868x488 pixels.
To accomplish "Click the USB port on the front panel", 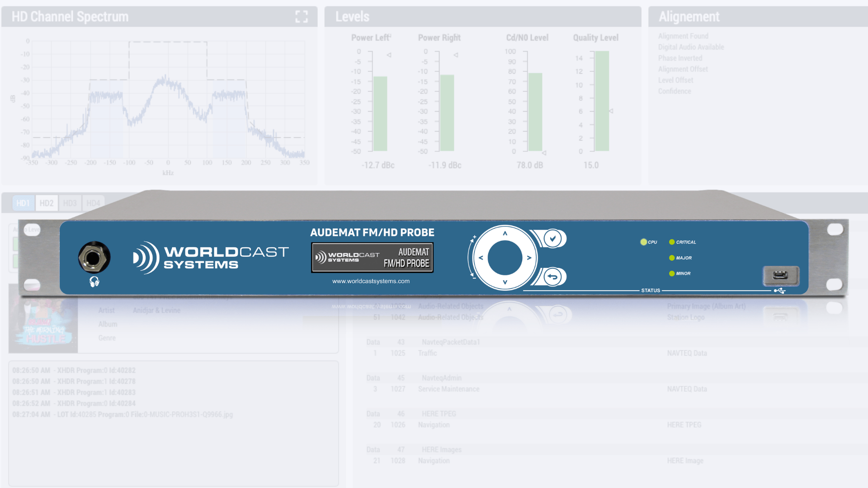I will coord(781,275).
